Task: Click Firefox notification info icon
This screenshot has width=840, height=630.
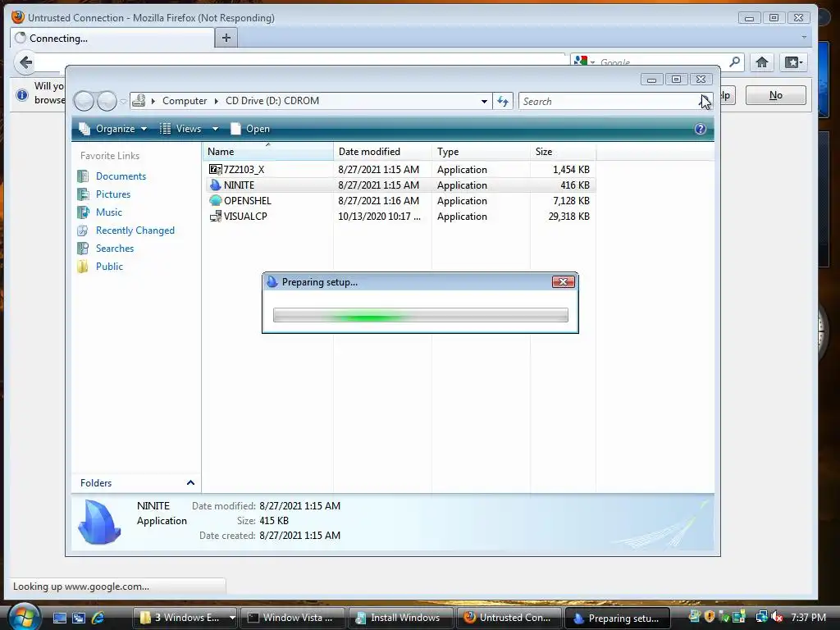Action: click(x=22, y=95)
